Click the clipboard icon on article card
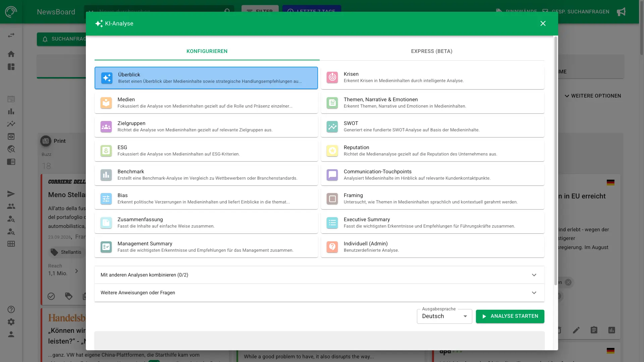Screen dimensions: 644x362 594,330
